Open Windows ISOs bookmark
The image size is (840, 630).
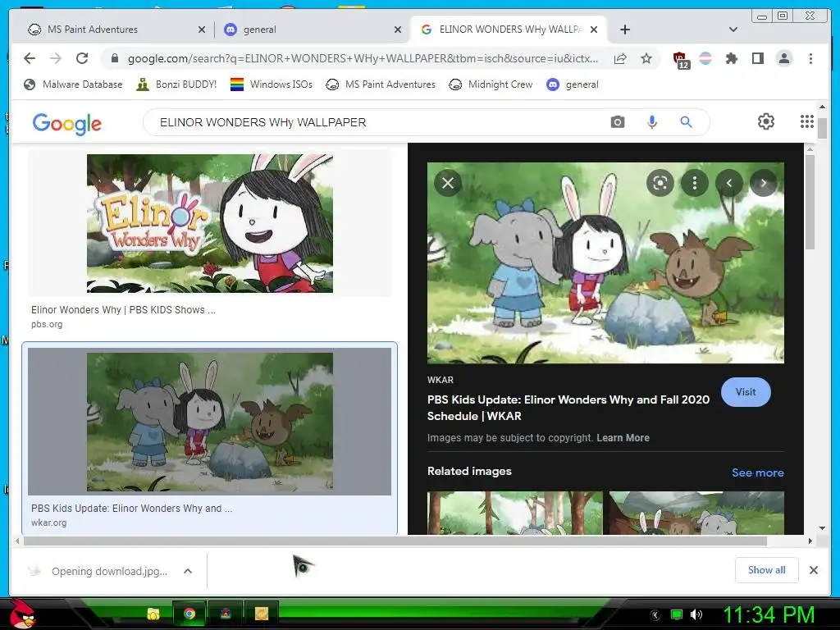(272, 84)
